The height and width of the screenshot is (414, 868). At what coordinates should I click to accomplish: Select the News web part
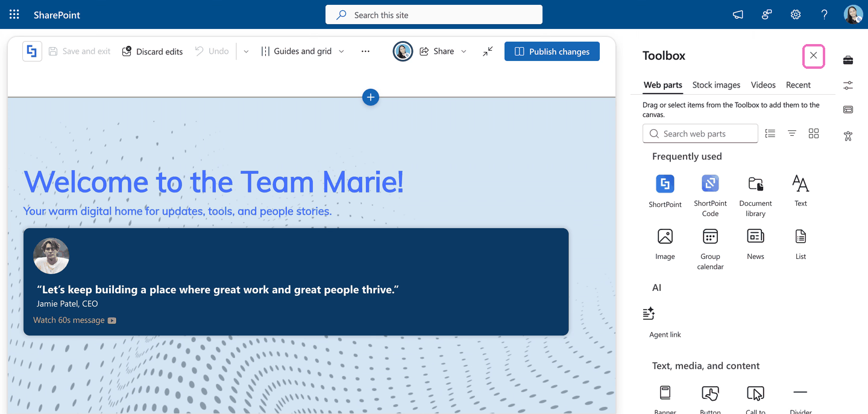click(x=755, y=243)
